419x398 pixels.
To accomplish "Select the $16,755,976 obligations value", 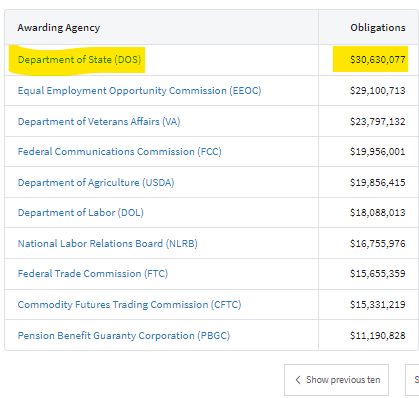I will (x=378, y=244).
